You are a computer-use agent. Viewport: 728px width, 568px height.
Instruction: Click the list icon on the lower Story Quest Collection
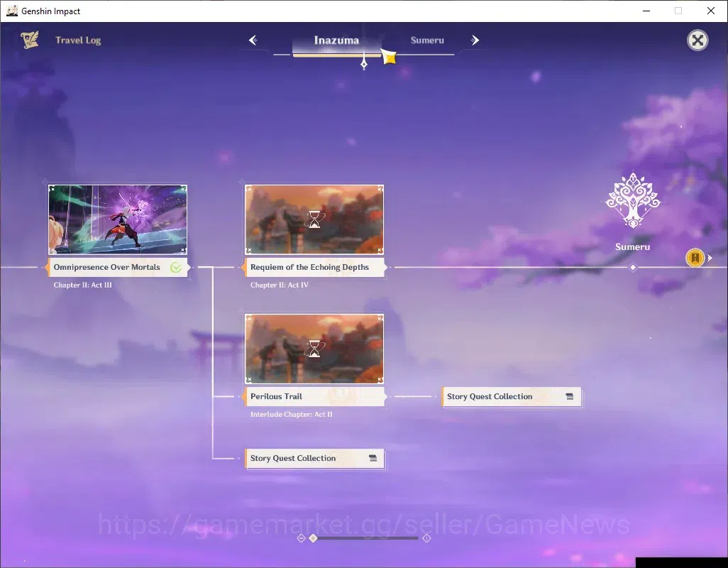(373, 459)
